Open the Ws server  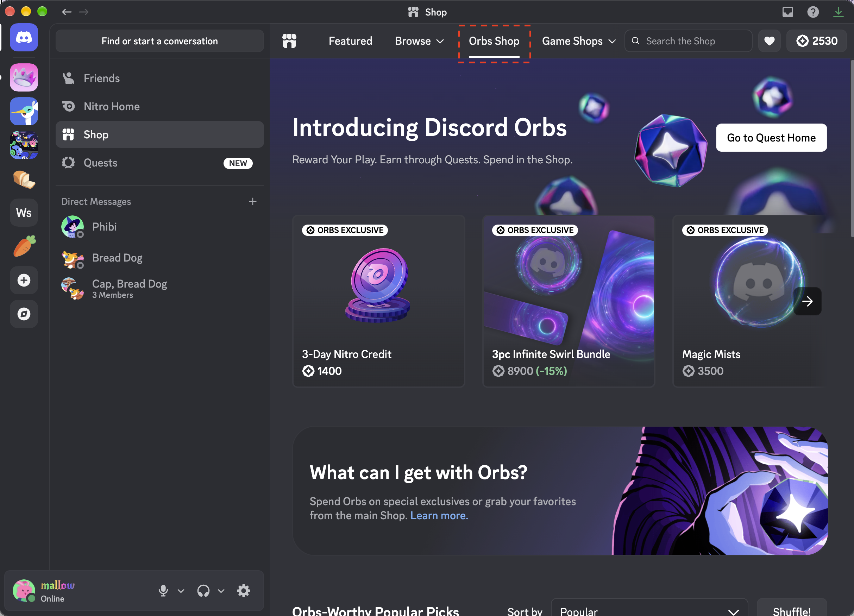[24, 213]
